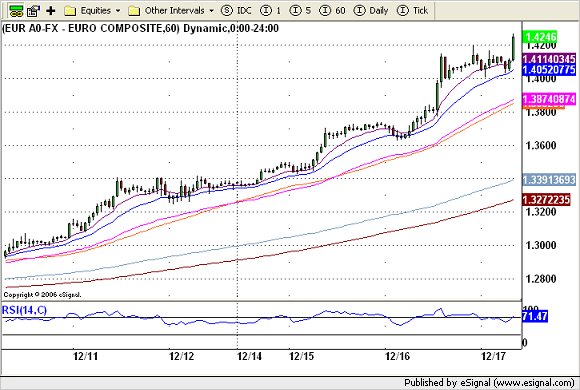Screen dimensions: 580x390
Task: Click the 12/16 date on the time axis
Action: tap(398, 356)
